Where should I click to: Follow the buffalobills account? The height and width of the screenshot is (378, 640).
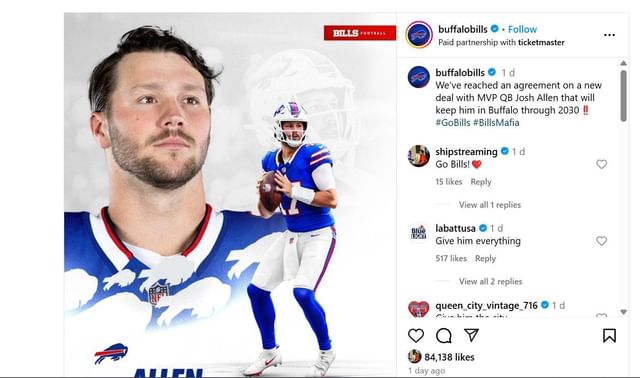pos(522,29)
